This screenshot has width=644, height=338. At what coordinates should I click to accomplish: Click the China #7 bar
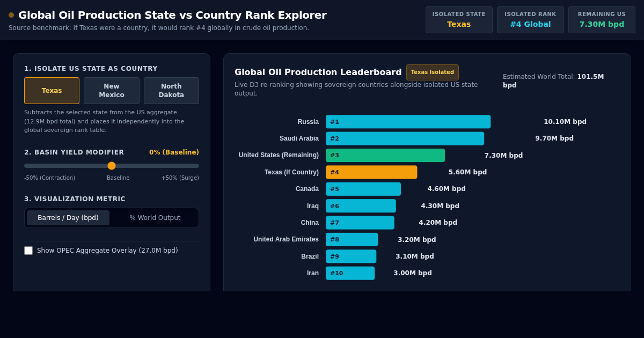[x=360, y=223]
